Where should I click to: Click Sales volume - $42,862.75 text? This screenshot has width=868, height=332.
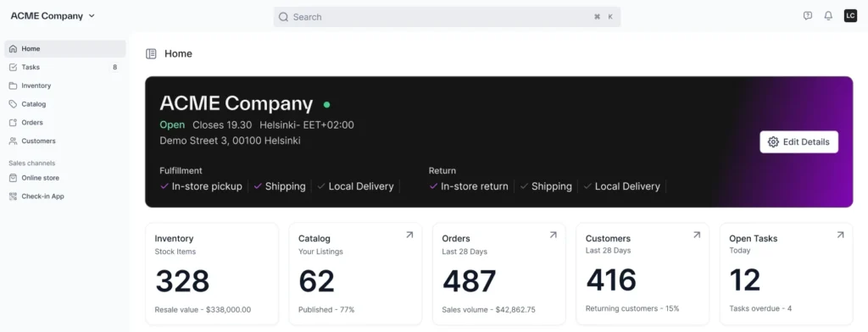pos(488,310)
